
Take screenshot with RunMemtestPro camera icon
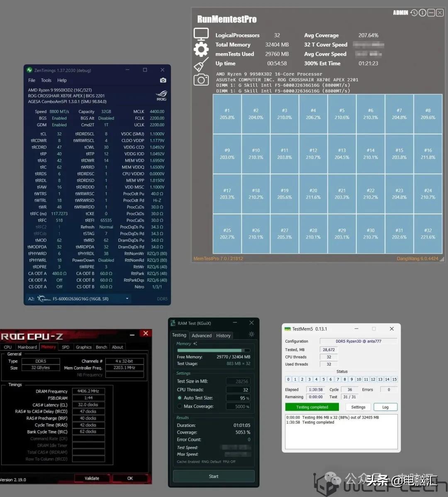tap(201, 80)
